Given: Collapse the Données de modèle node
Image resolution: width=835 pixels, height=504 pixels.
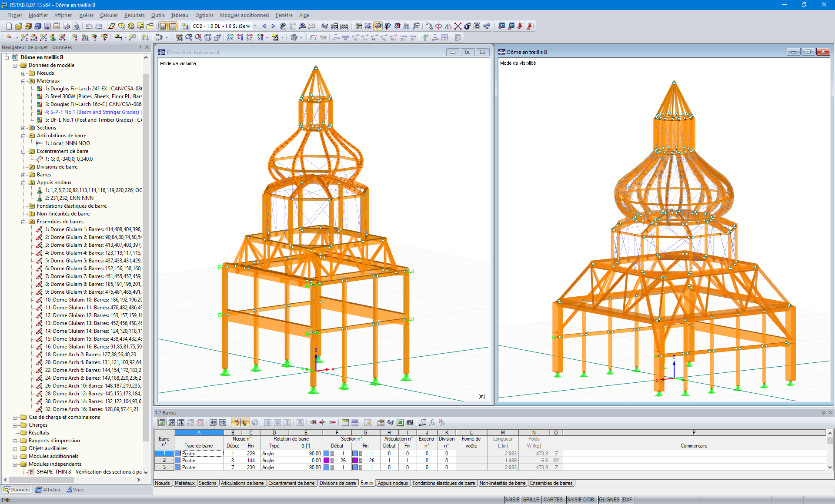Looking at the screenshot, I should click(x=16, y=65).
